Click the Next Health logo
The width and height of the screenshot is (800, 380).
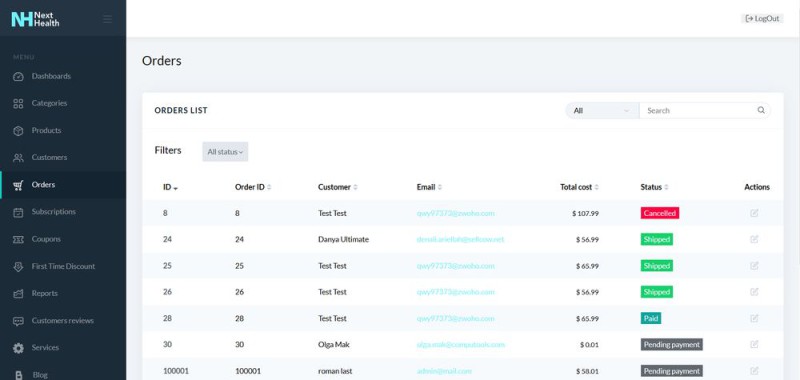[35, 19]
